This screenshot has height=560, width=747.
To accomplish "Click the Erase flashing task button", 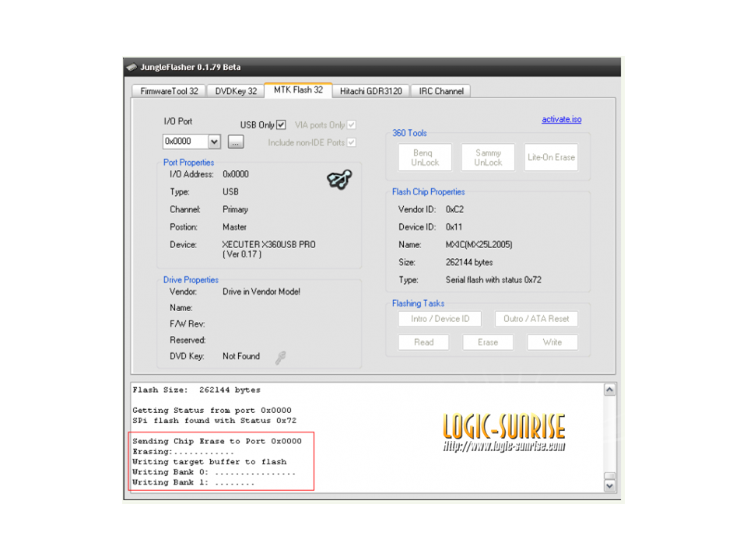I will [488, 342].
